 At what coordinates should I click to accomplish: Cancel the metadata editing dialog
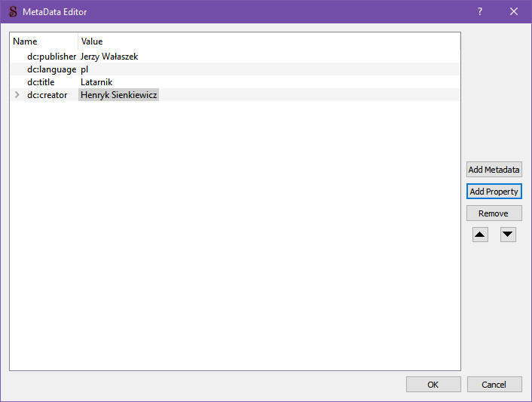click(494, 385)
